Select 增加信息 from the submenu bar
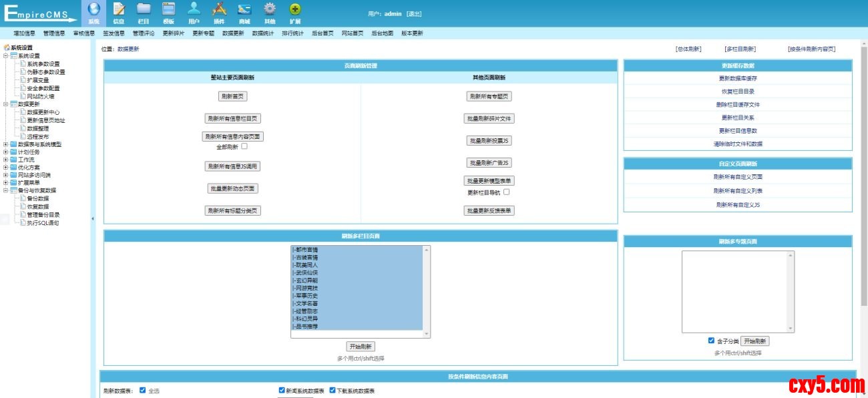 click(24, 33)
